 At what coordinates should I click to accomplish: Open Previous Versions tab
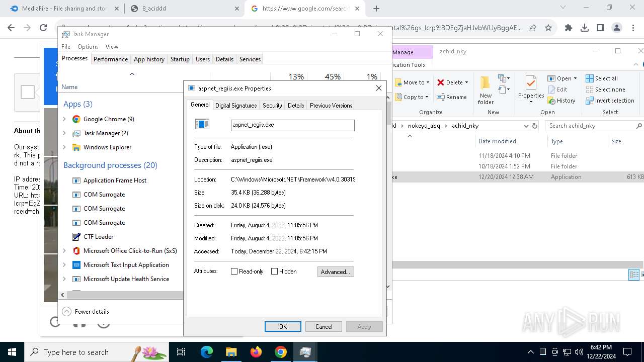331,106
